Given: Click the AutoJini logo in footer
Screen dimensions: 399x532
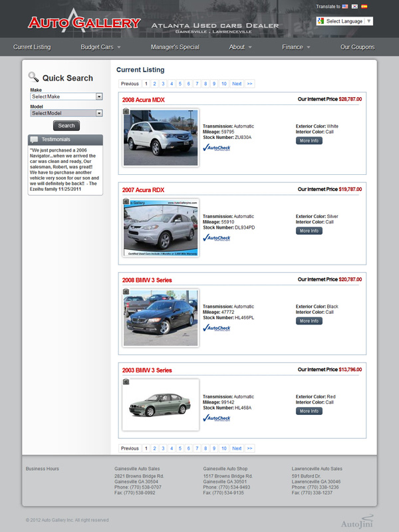Looking at the screenshot, I should click(357, 522).
